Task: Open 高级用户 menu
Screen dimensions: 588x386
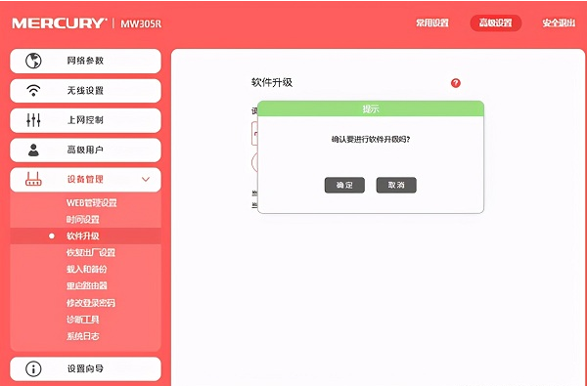Action: 85,150
